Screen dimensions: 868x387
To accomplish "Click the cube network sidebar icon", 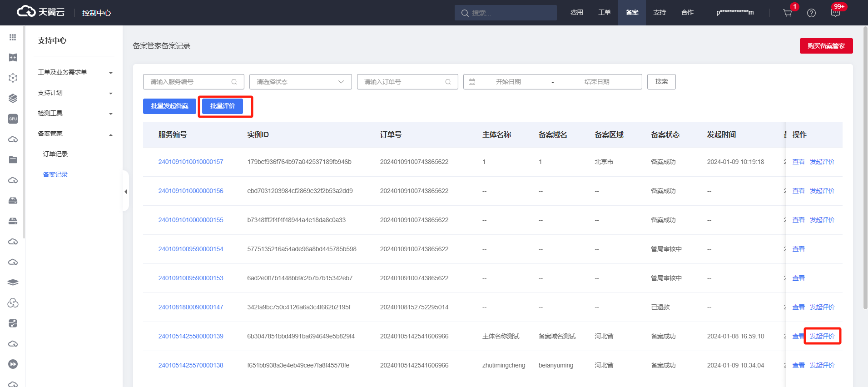I will pos(13,78).
